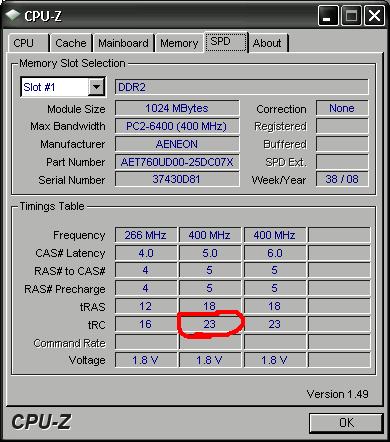Screen dimensions: 390x442
Task: Click the CPU-Z title bar app icon
Action: click(x=12, y=15)
